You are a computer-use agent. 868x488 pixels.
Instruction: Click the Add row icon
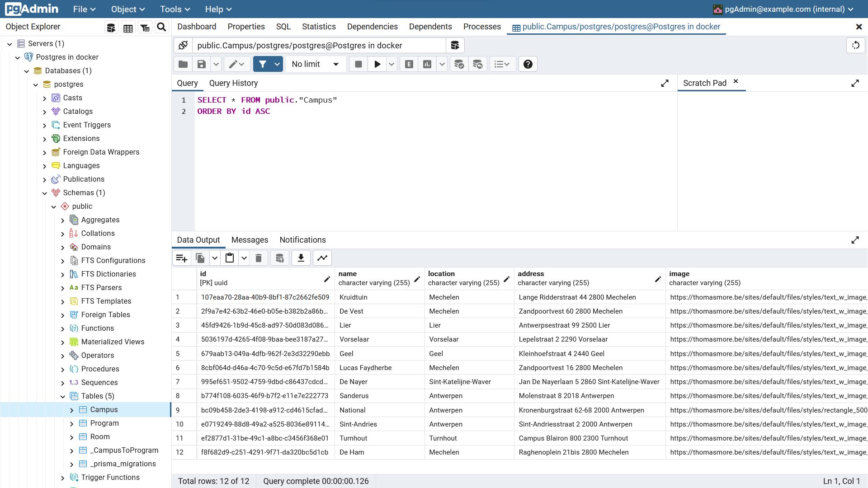182,258
